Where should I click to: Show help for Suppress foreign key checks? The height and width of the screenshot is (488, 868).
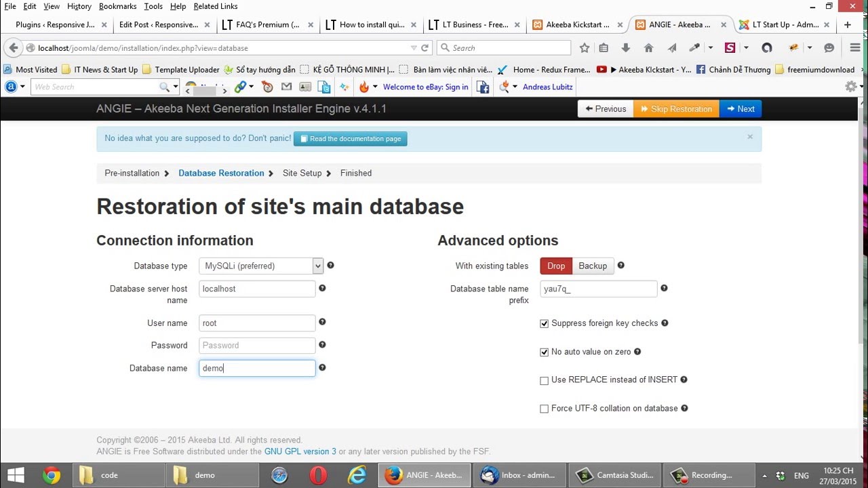click(665, 323)
